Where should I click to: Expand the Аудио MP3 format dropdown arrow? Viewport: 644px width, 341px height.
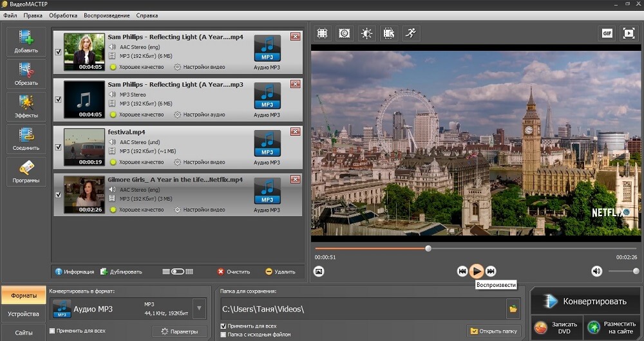pos(199,309)
